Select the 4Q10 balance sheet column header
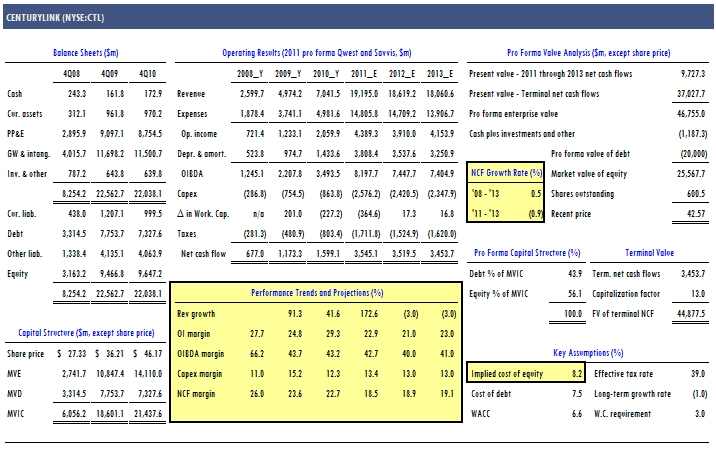This screenshot has height=450, width=716. point(147,74)
